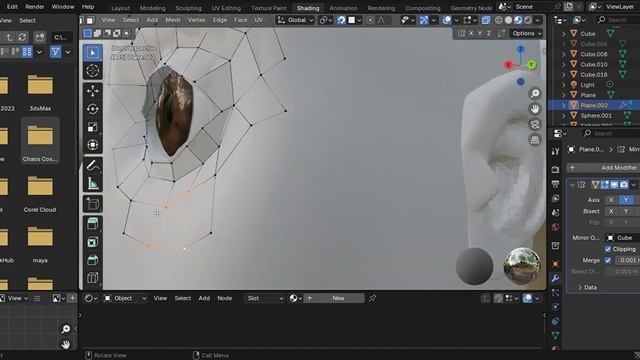The image size is (640, 360).
Task: Open the Object type dropdown in shader editor
Action: click(x=125, y=298)
